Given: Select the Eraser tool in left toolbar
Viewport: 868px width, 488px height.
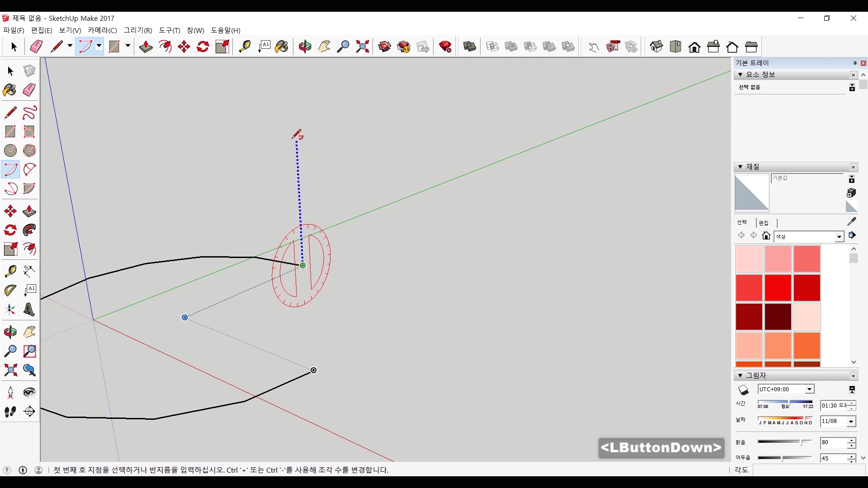Looking at the screenshot, I should pyautogui.click(x=29, y=90).
